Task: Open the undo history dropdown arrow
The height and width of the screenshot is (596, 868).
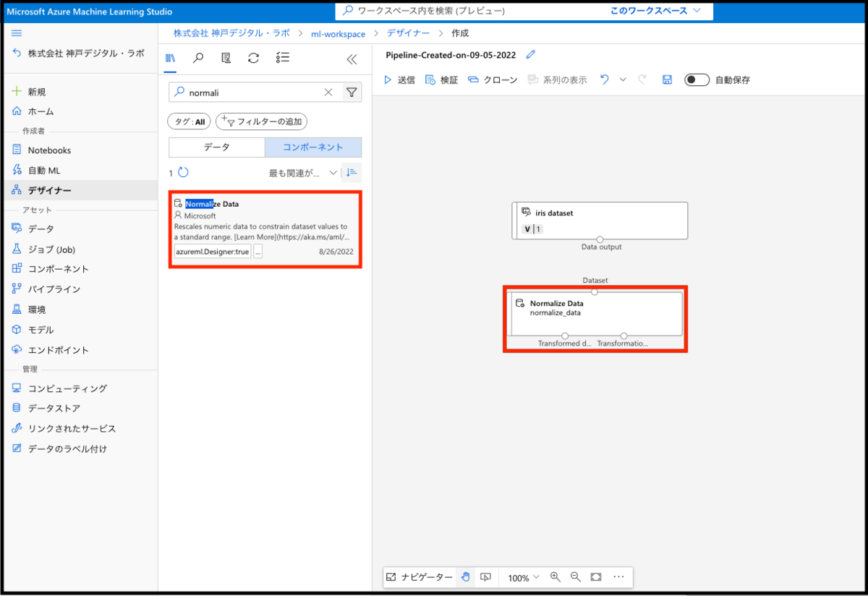Action: (x=623, y=80)
